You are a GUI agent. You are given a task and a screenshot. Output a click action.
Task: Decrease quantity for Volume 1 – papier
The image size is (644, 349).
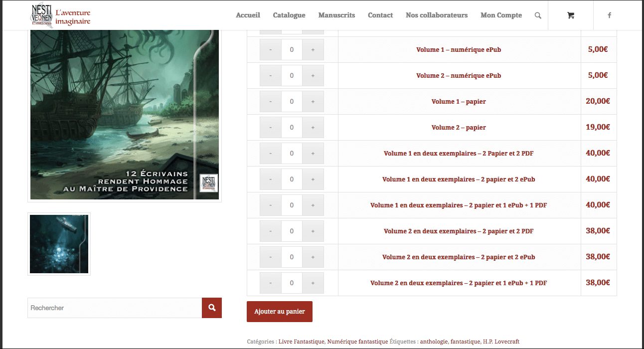(x=271, y=102)
